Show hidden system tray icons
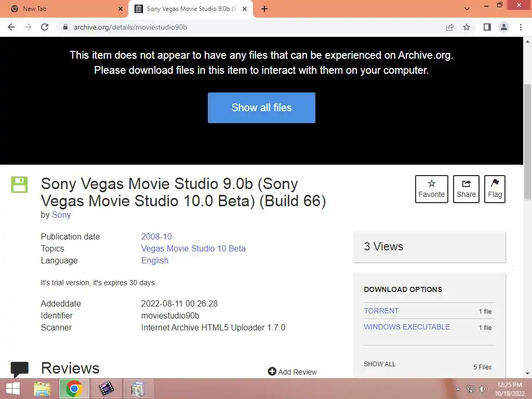Screen dimensions: 532x399 (x=458, y=389)
